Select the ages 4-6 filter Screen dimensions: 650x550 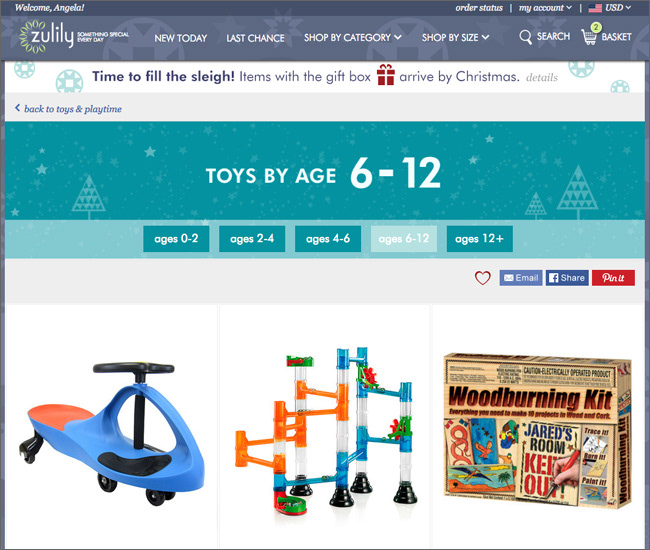pos(328,239)
